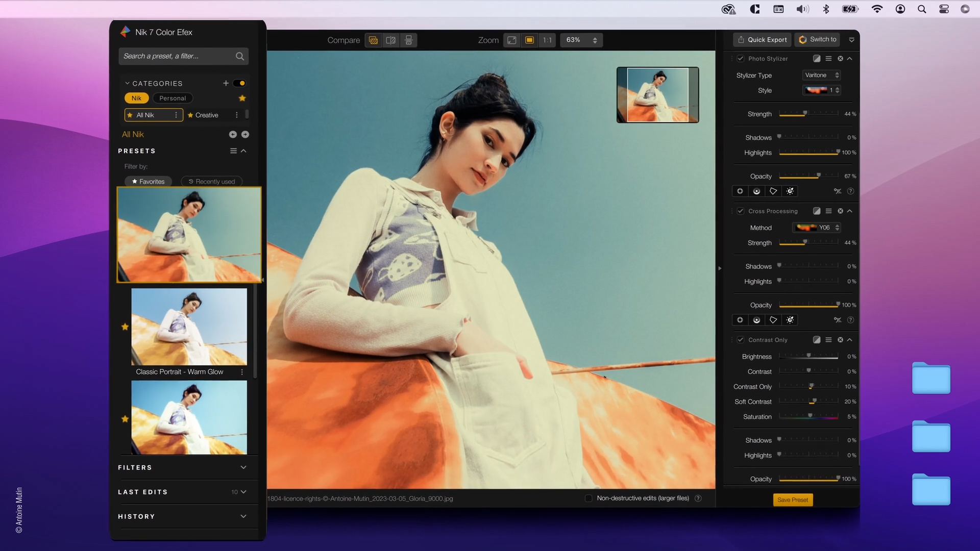Remove the Cross Processing filter
The image size is (980, 551).
click(x=840, y=211)
